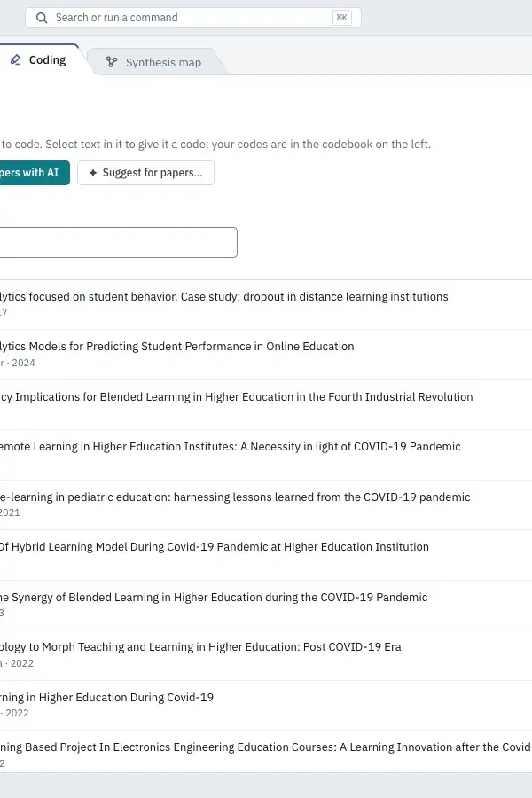Image resolution: width=532 pixels, height=798 pixels.
Task: Select the Coding tab
Action: pos(41,60)
